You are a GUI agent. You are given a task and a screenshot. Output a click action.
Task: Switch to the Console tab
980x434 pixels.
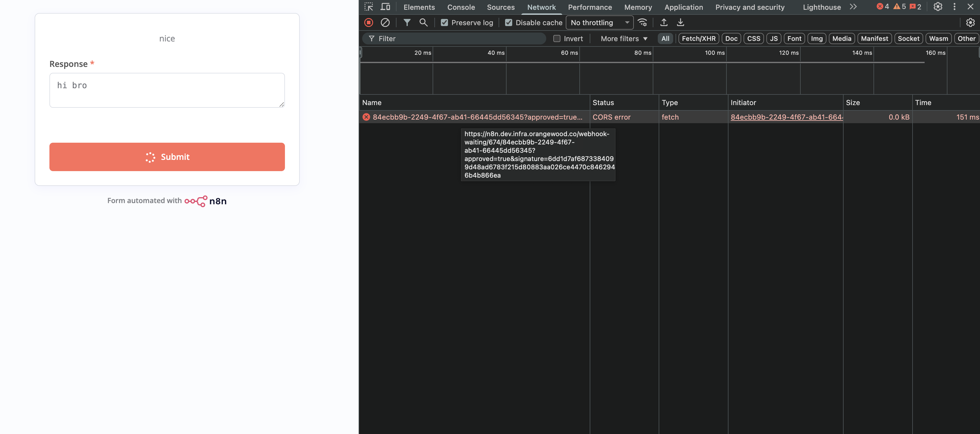tap(461, 7)
